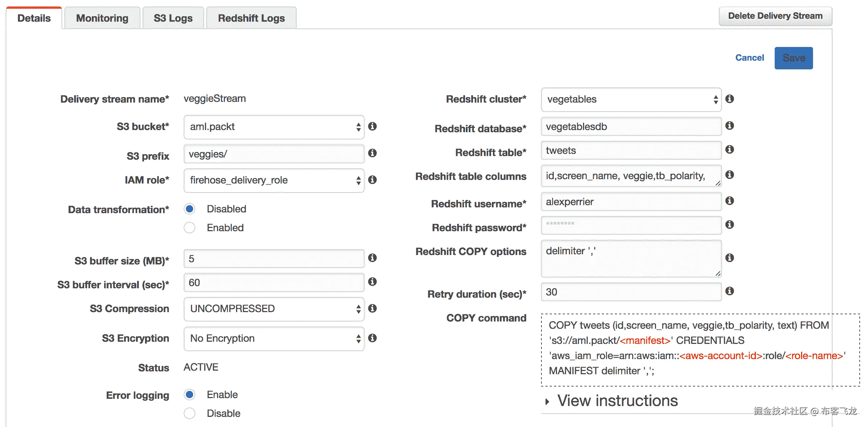Click info icon next to S3 bucket
868x427 pixels.
point(372,126)
